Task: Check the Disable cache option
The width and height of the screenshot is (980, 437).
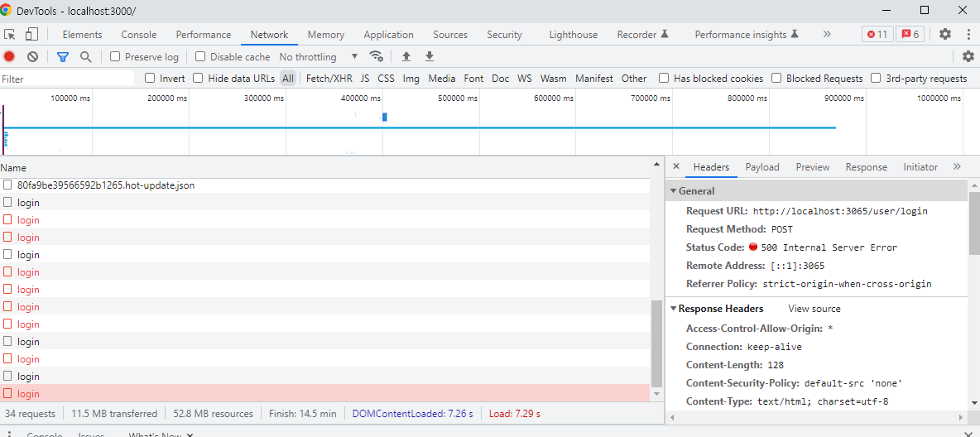Action: pyautogui.click(x=200, y=56)
